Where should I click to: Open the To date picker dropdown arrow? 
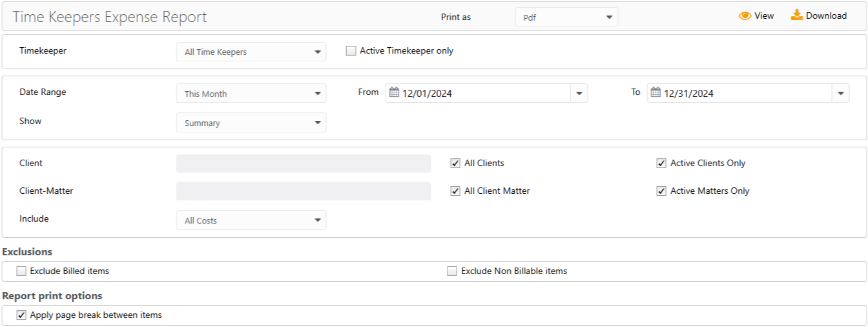point(840,94)
